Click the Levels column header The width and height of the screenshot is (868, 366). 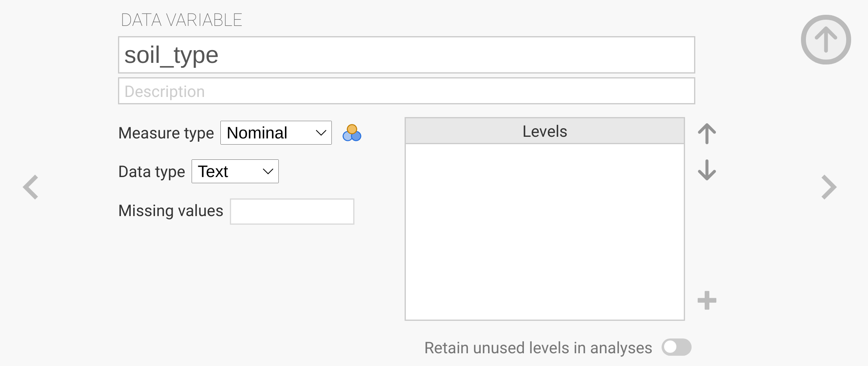[544, 131]
